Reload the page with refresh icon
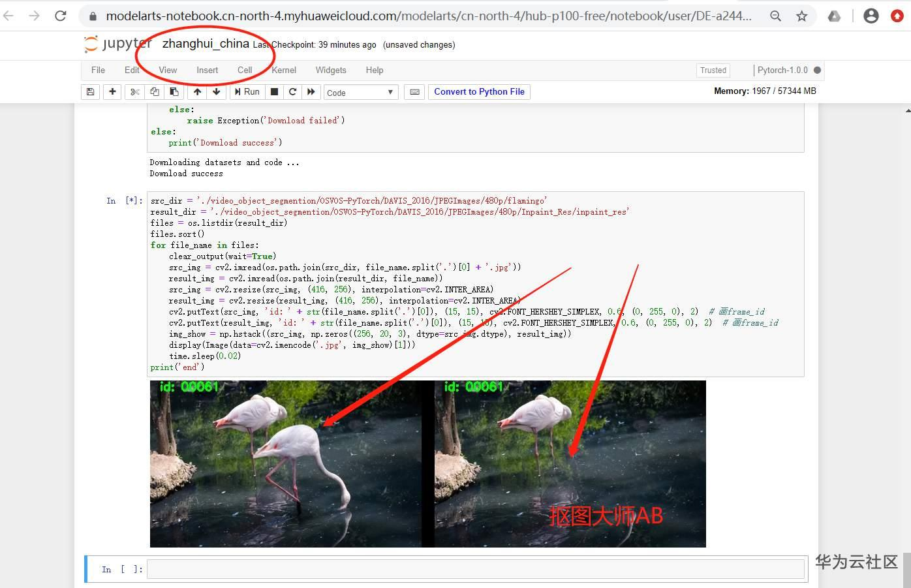The width and height of the screenshot is (911, 588). pyautogui.click(x=61, y=16)
